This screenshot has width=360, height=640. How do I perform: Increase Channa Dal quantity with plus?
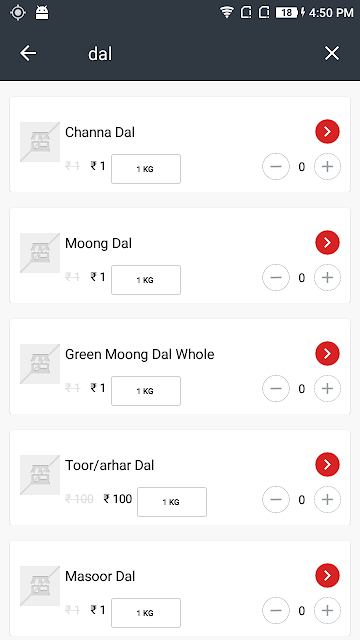point(327,167)
